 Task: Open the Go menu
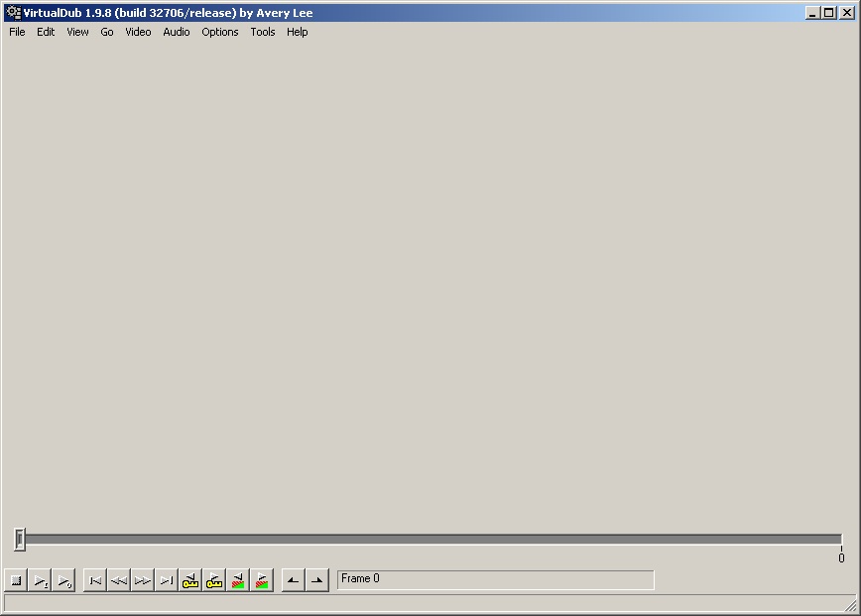[107, 32]
